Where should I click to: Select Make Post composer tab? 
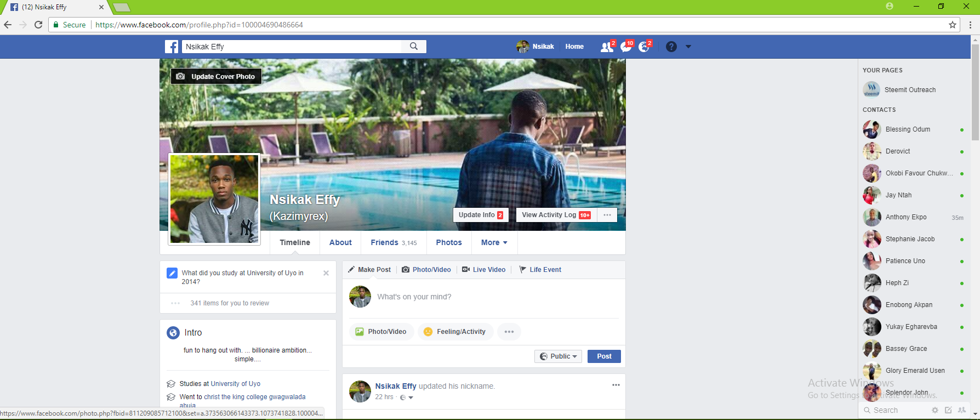369,270
